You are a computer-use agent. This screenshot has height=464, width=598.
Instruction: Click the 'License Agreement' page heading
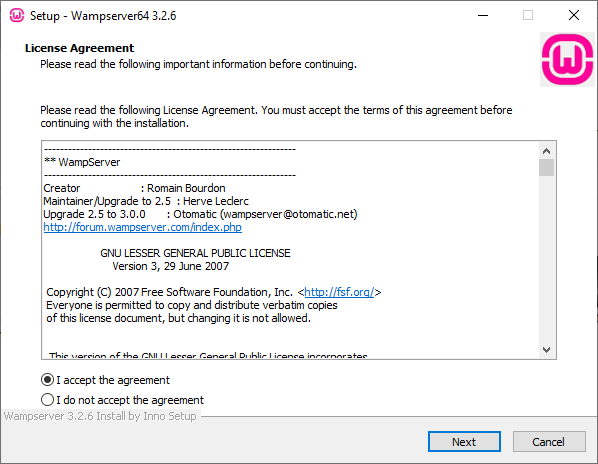coord(79,48)
